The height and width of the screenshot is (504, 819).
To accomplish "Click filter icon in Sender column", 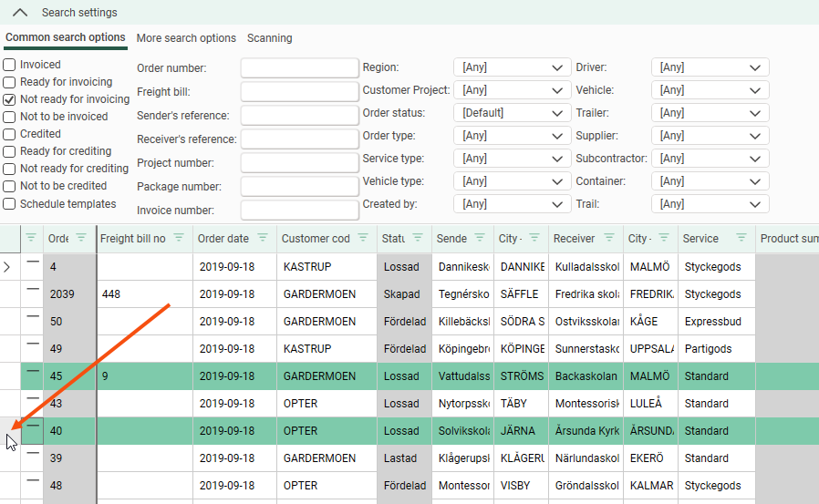I will (x=481, y=238).
